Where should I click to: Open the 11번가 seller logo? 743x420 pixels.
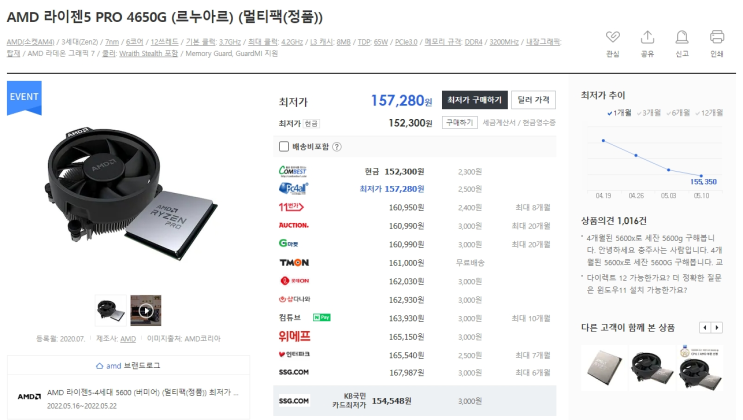pyautogui.click(x=291, y=207)
